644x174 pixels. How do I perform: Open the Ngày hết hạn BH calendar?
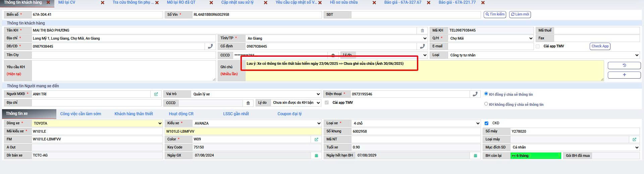click(475, 156)
